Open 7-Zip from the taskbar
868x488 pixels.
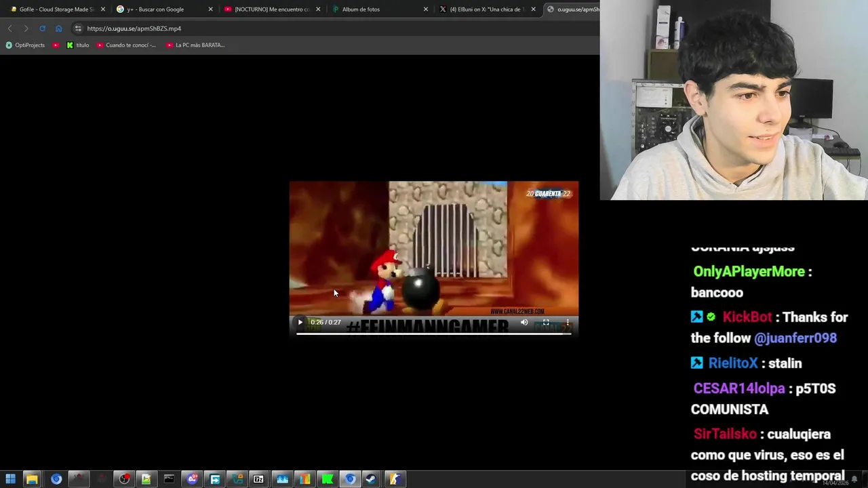[x=258, y=479]
